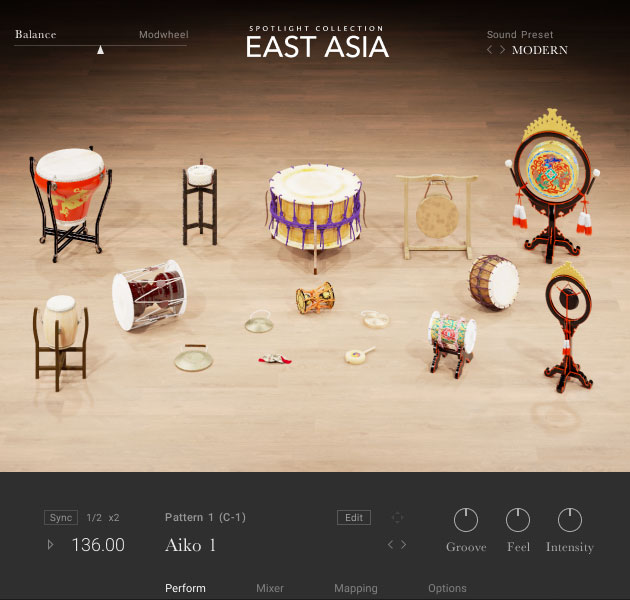The width and height of the screenshot is (630, 600).
Task: Switch to the Mixer tab
Action: click(270, 588)
